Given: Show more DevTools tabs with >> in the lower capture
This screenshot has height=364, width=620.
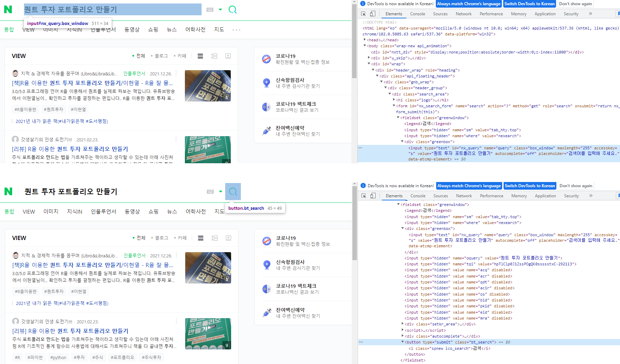Looking at the screenshot, I should click(x=591, y=196).
